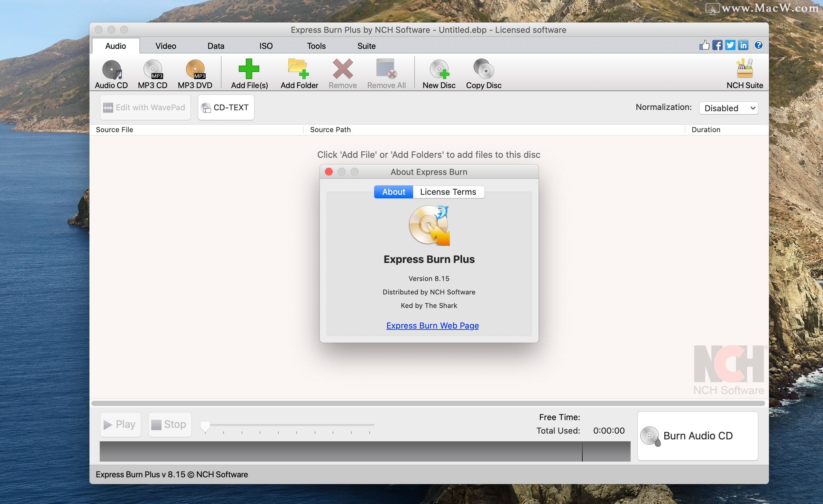Click the Express Burn Plus disc logo
Viewport: 823px width, 504px height.
pos(429,225)
